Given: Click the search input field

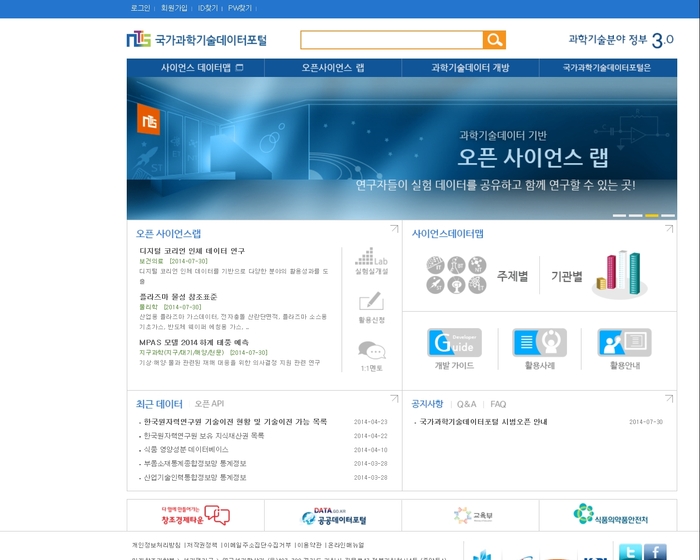Looking at the screenshot, I should pyautogui.click(x=391, y=40).
